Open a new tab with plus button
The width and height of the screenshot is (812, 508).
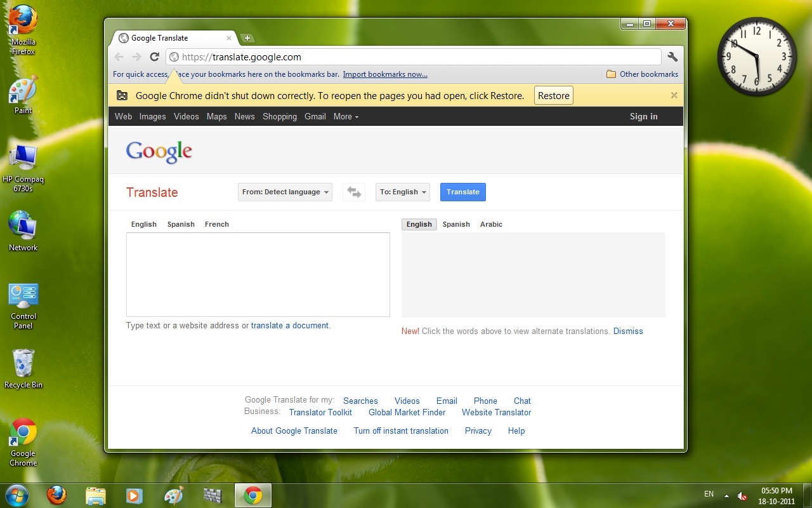(x=247, y=38)
